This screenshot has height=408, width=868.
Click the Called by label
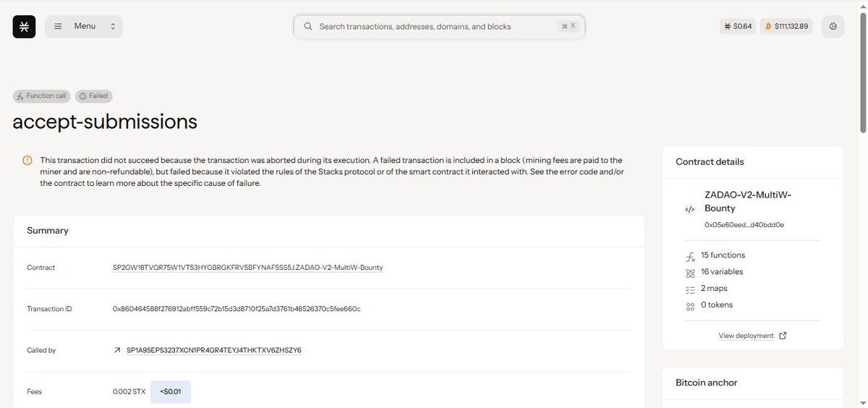(x=41, y=350)
